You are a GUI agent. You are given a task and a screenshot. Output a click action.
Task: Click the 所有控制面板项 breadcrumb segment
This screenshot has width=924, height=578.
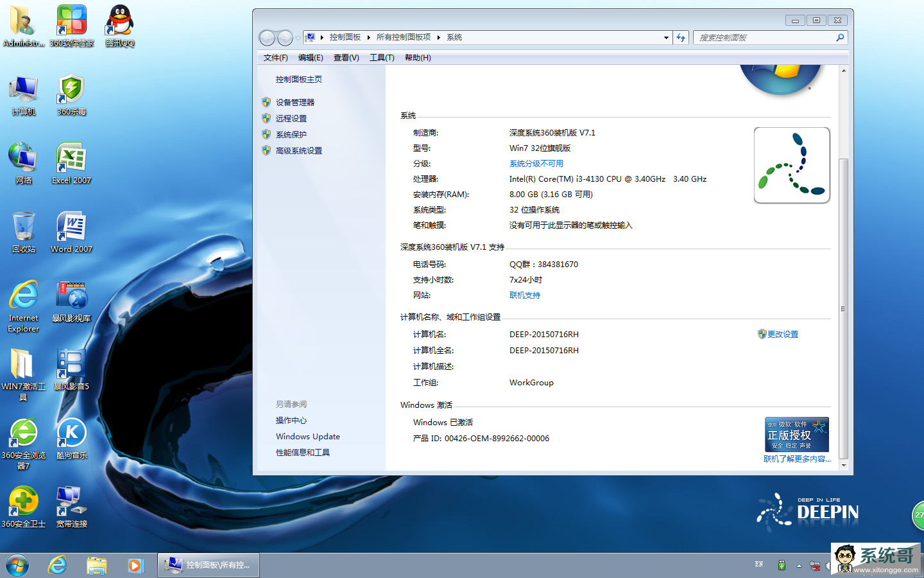(x=404, y=37)
